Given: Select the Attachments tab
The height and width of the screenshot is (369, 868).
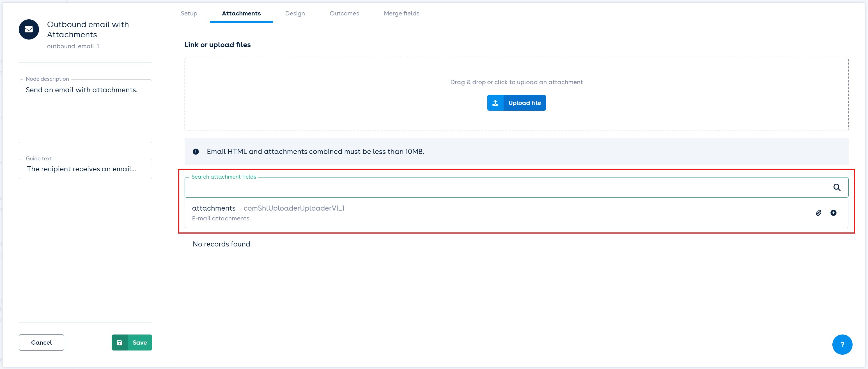Looking at the screenshot, I should coord(241,13).
